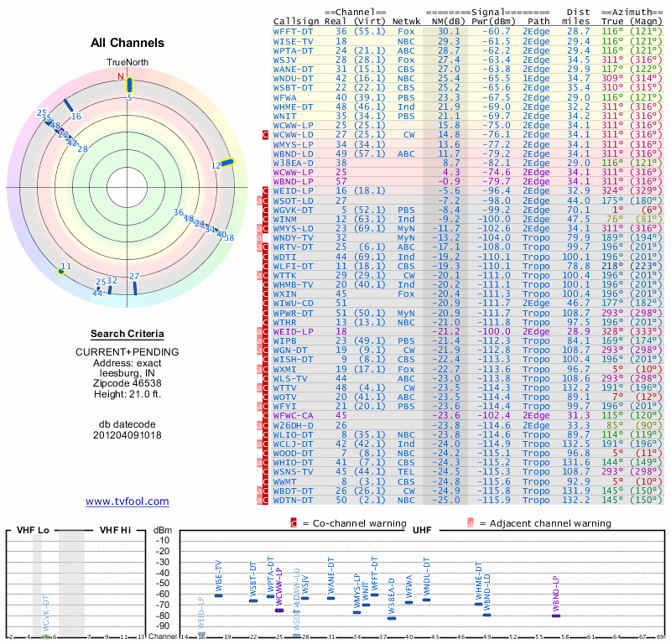Click channel 11 dot on radar plot
This screenshot has height=644, width=671.
(60, 271)
